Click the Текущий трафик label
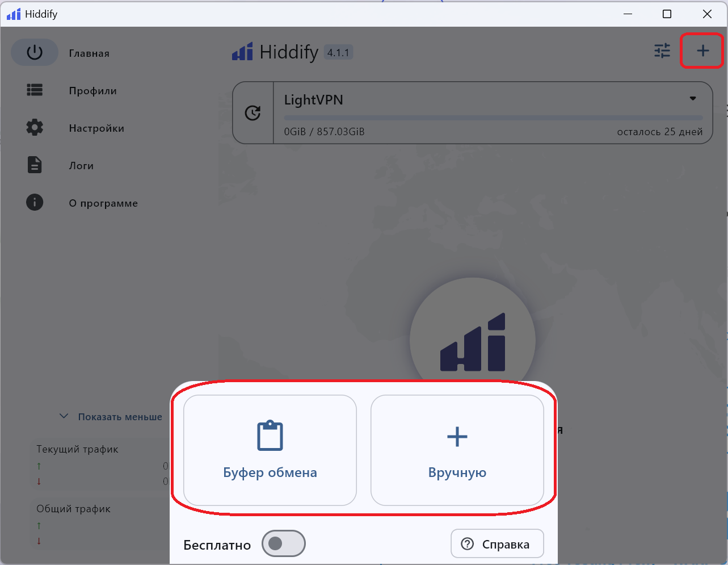The image size is (728, 565). [x=77, y=449]
